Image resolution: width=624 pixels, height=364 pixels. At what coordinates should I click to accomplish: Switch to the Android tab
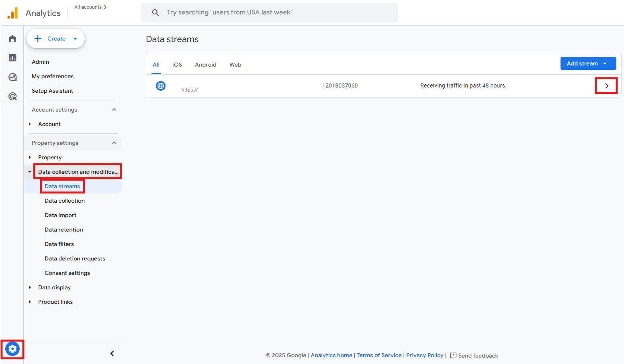(206, 65)
